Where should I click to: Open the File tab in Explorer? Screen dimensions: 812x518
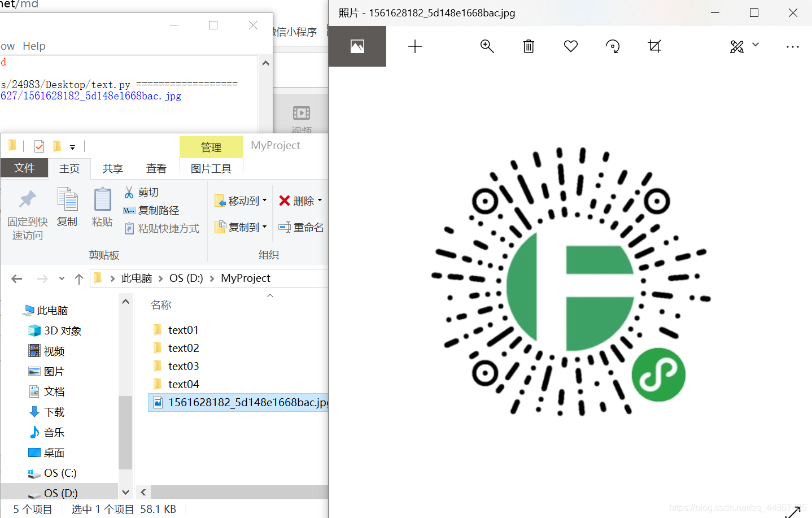(x=24, y=168)
